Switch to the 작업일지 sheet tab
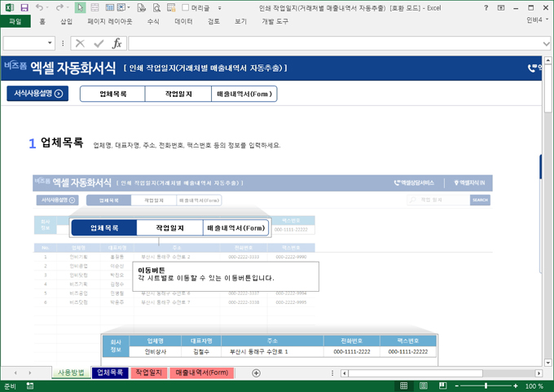The height and width of the screenshot is (392, 554). 149,372
